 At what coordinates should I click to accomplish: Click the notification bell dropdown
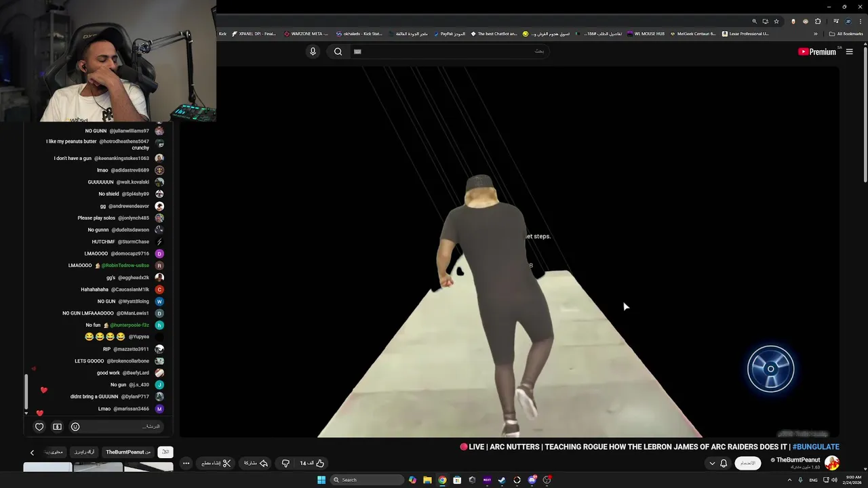[717, 463]
